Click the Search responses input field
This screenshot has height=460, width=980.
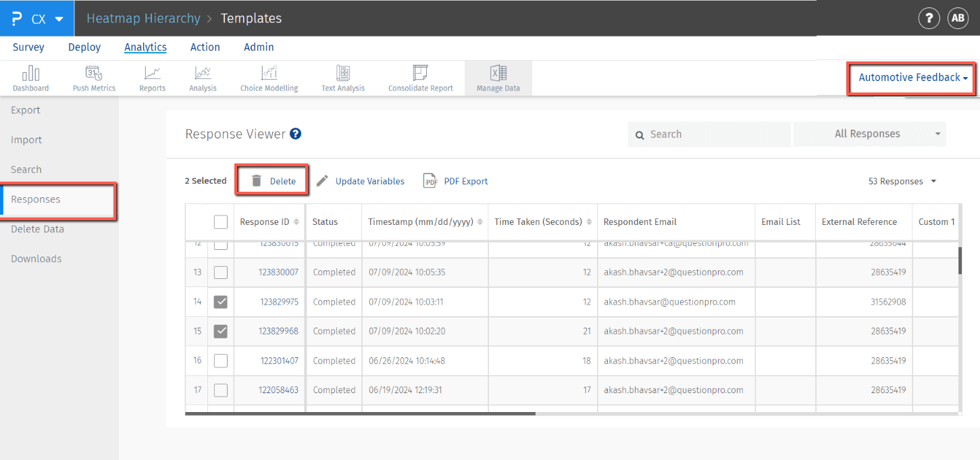point(716,134)
